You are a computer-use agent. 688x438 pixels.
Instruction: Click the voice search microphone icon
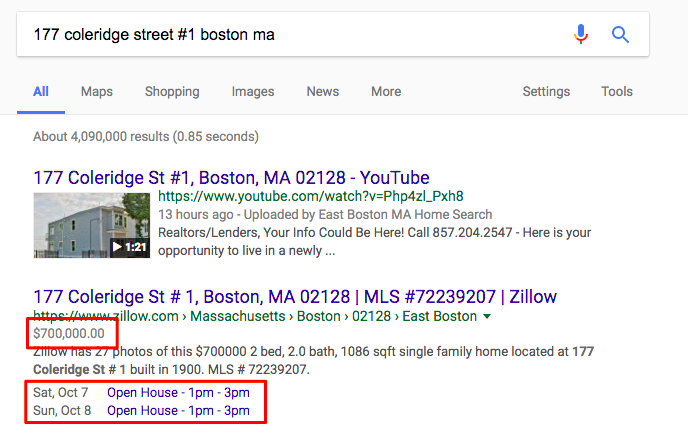tap(580, 34)
